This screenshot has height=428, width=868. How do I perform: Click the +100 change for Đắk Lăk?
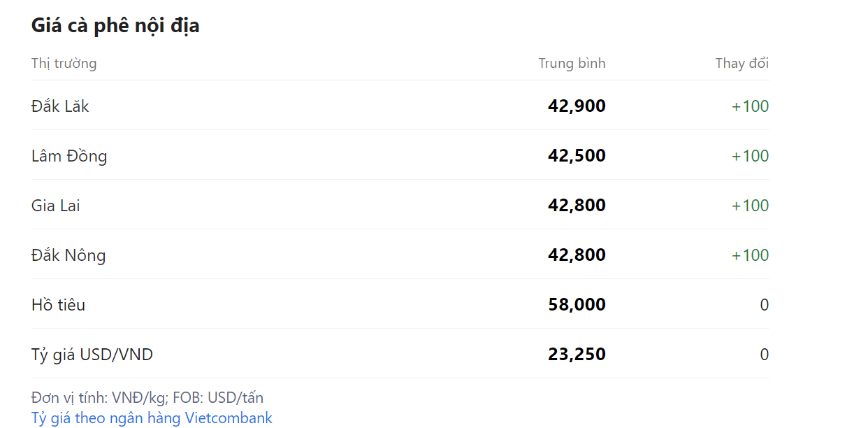750,106
